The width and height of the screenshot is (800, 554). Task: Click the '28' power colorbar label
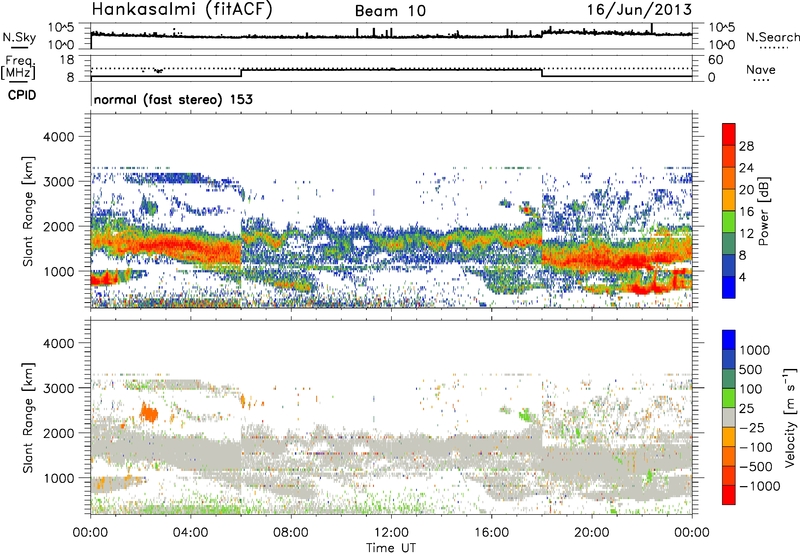746,146
